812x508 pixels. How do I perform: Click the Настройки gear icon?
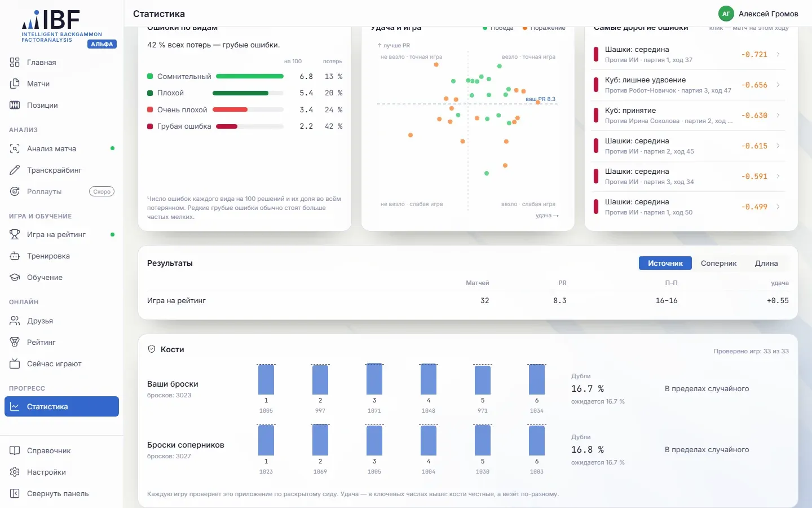pos(15,472)
